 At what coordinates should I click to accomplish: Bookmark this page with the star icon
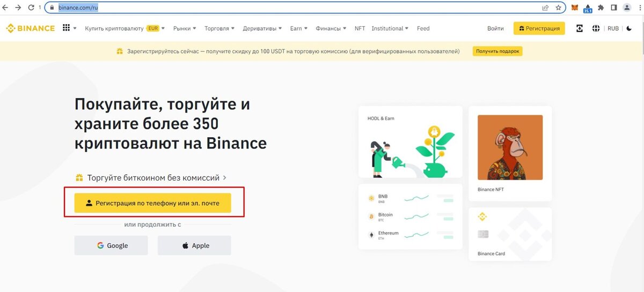point(559,8)
